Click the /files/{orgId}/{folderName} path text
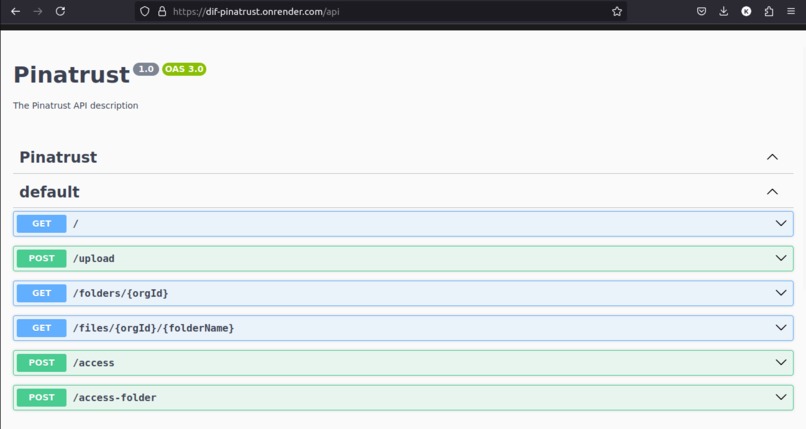Image resolution: width=806 pixels, height=429 pixels. click(x=153, y=328)
